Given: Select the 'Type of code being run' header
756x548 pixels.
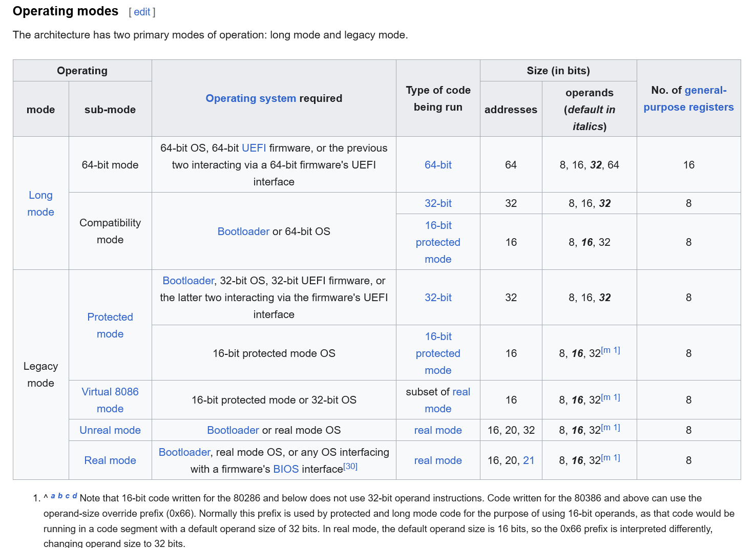Looking at the screenshot, I should click(438, 98).
